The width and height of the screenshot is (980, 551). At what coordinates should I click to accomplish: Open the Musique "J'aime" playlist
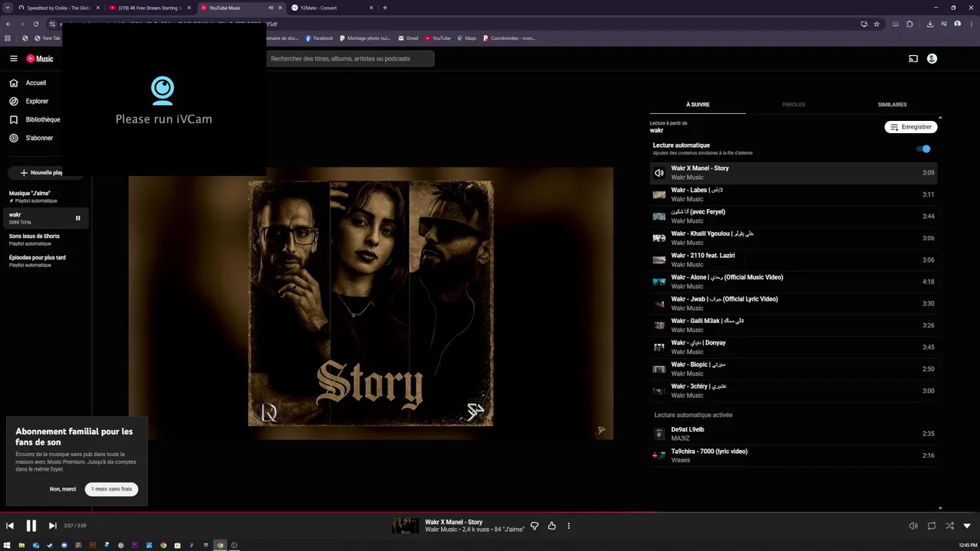coord(46,197)
